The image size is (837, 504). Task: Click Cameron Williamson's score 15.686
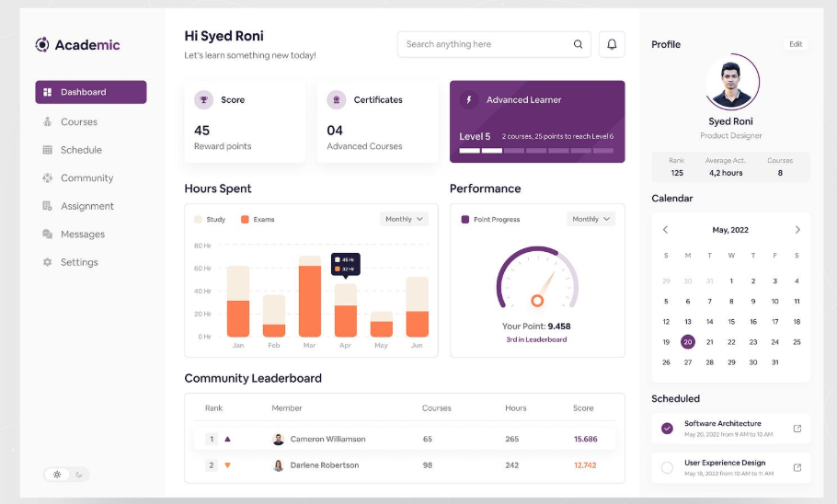point(586,440)
